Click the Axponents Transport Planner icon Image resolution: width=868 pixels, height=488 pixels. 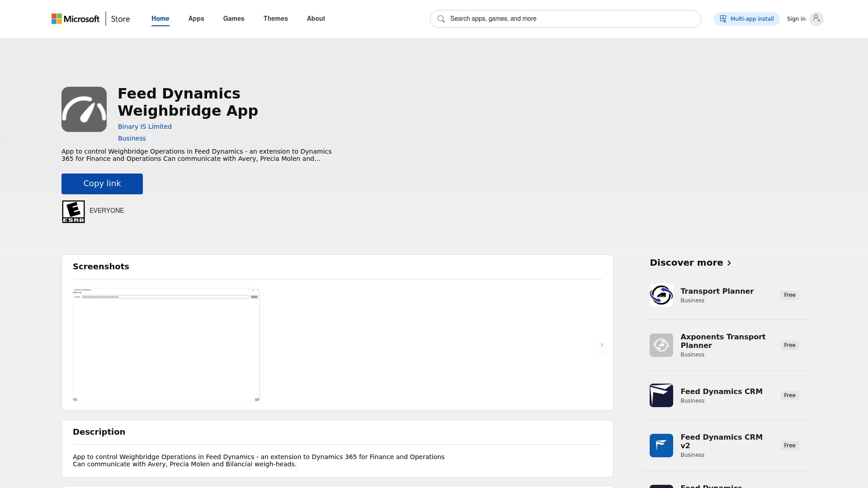[661, 345]
